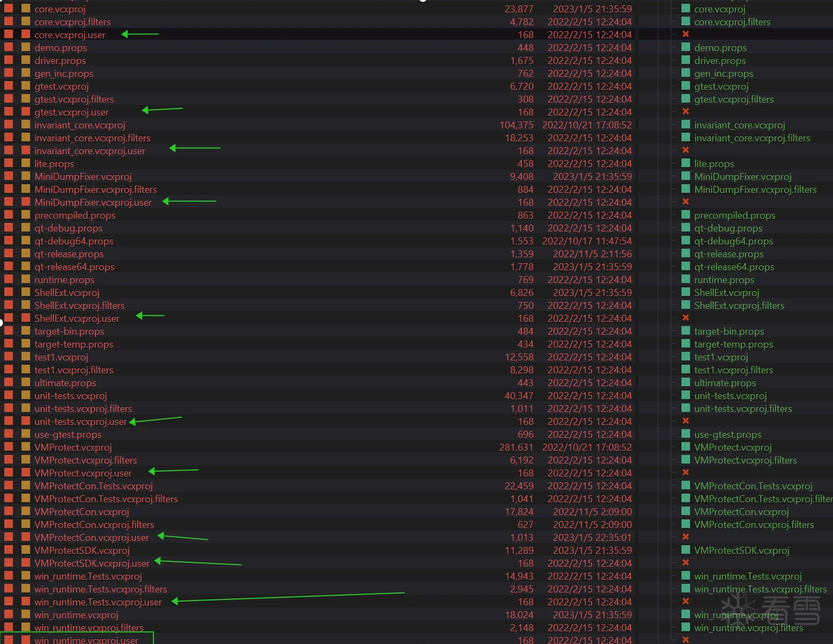Click the file icon of gtest.vcxproj.user on the left

tap(26, 112)
